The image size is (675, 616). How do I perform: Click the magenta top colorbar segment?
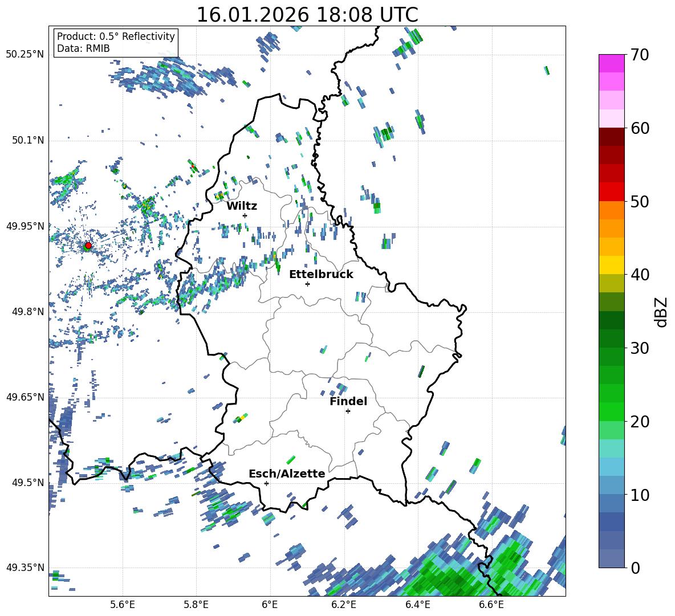(611, 63)
